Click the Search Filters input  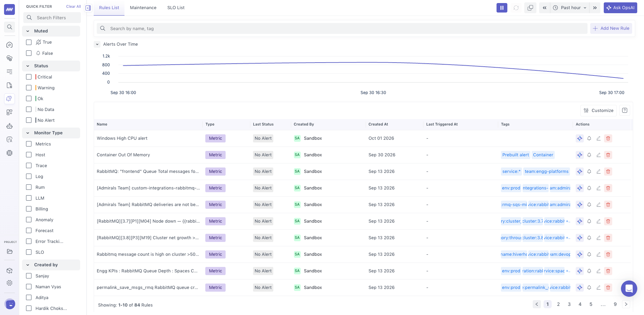[x=52, y=18]
